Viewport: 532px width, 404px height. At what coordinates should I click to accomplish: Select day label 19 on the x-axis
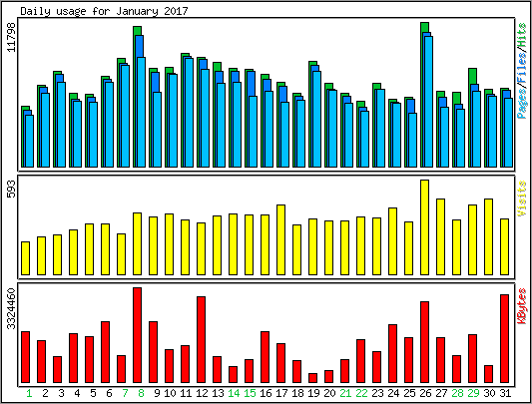pyautogui.click(x=313, y=393)
